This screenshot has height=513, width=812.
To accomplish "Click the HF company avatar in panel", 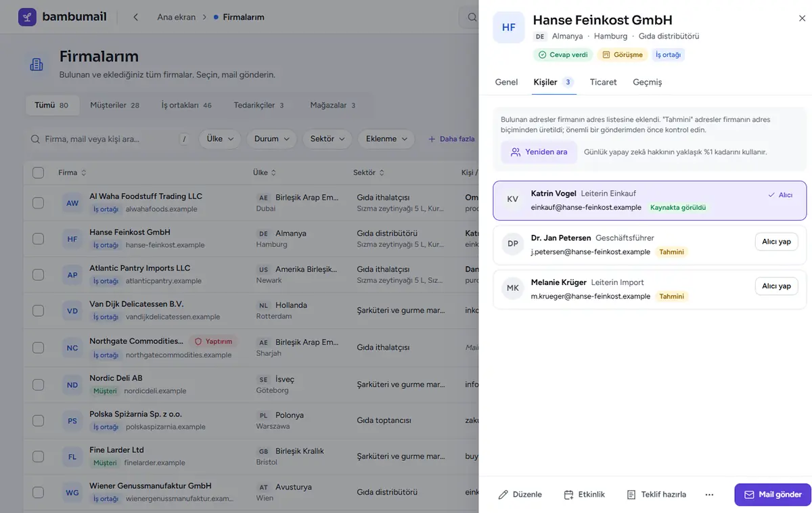I will (509, 28).
